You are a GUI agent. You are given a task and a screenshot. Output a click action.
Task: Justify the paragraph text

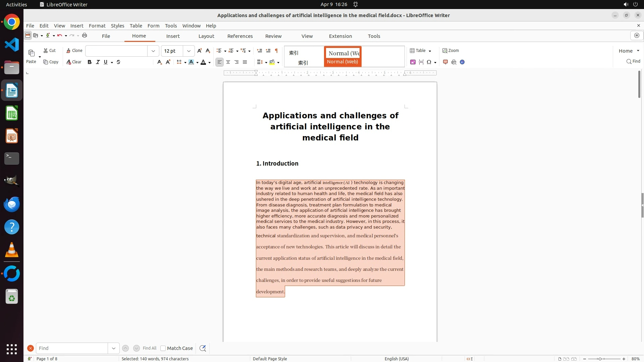(245, 62)
